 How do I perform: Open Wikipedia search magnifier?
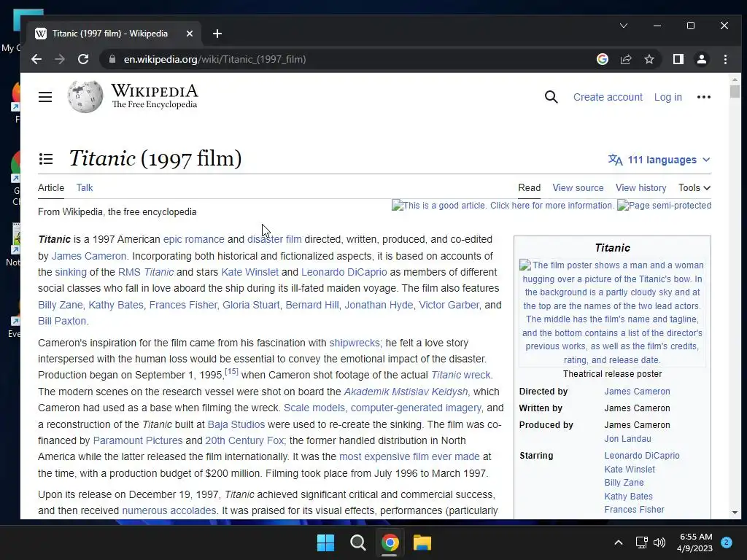click(551, 97)
